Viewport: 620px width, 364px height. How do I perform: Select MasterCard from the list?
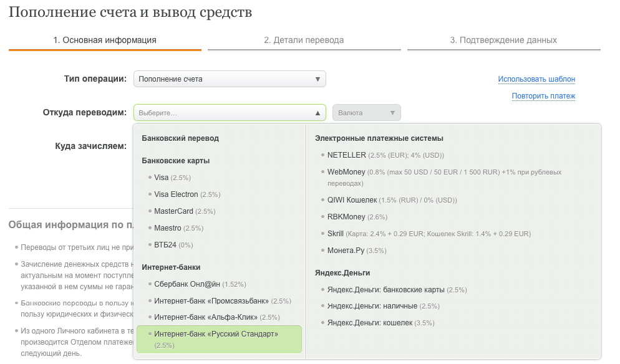(173, 211)
